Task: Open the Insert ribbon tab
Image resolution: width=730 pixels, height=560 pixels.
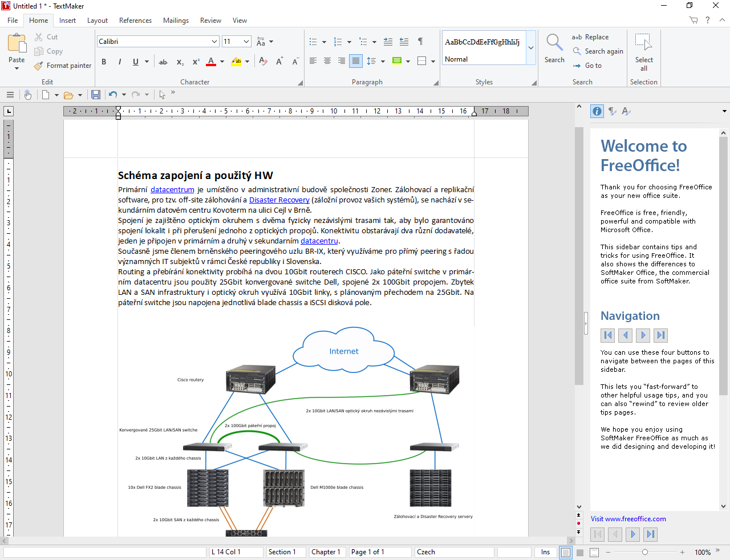Action: pyautogui.click(x=67, y=21)
